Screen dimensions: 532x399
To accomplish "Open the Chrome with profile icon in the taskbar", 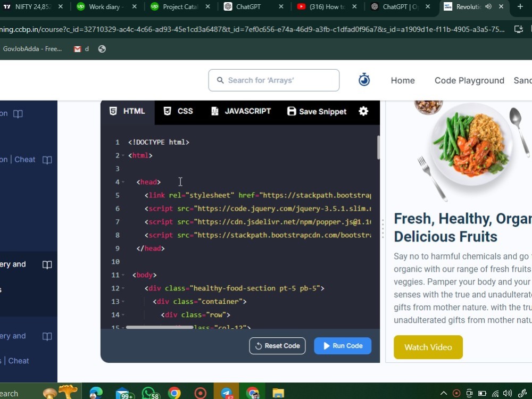I will tap(252, 393).
